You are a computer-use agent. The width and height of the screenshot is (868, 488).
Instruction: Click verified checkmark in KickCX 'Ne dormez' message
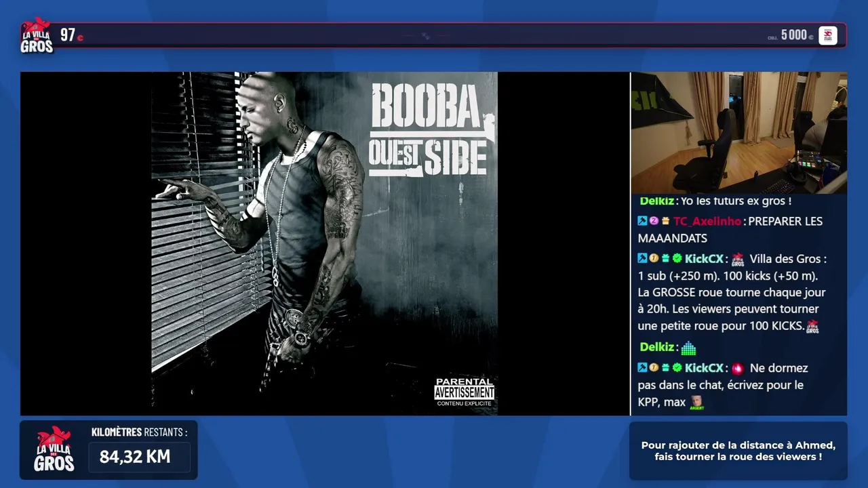[677, 367]
